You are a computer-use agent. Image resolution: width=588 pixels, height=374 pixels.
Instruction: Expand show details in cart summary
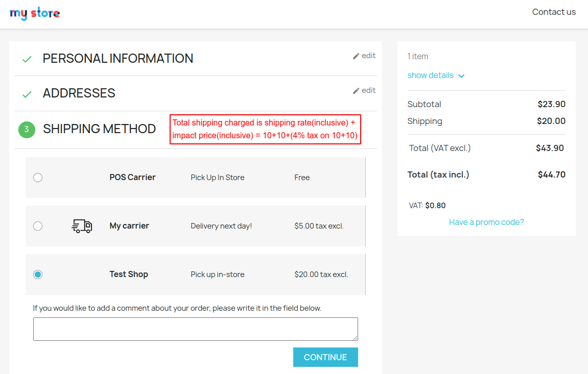pos(430,75)
